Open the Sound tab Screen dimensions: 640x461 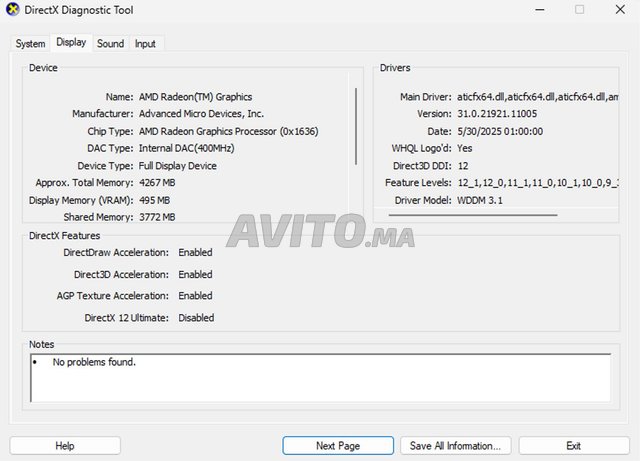tap(110, 44)
